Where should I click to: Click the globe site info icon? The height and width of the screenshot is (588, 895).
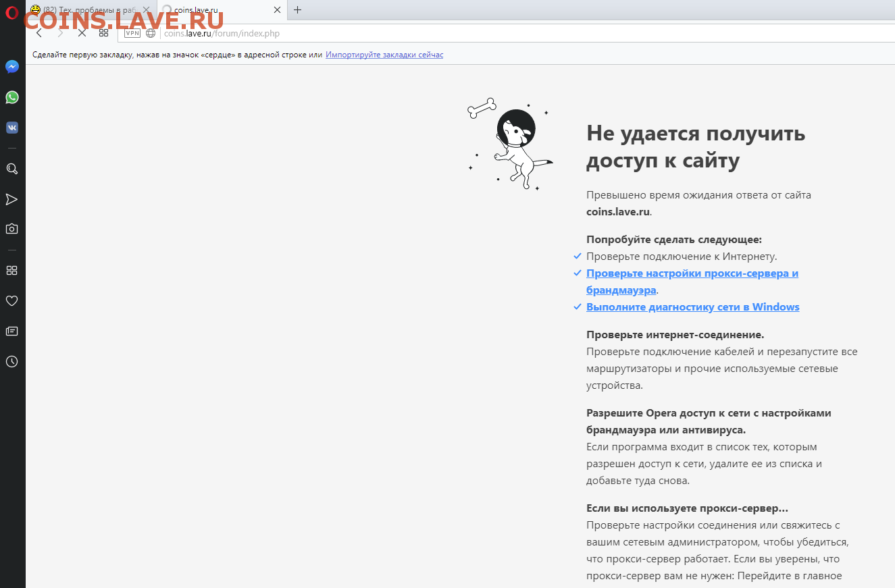(x=151, y=33)
